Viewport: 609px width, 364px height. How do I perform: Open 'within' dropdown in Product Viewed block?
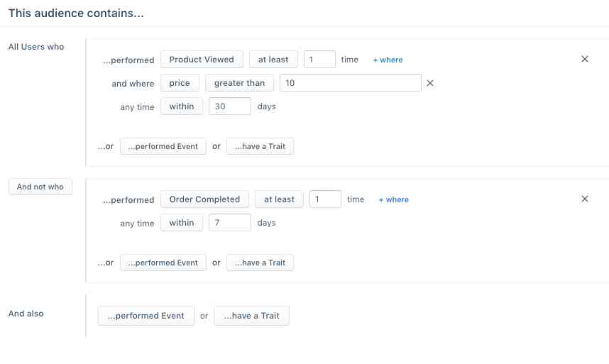click(x=182, y=106)
